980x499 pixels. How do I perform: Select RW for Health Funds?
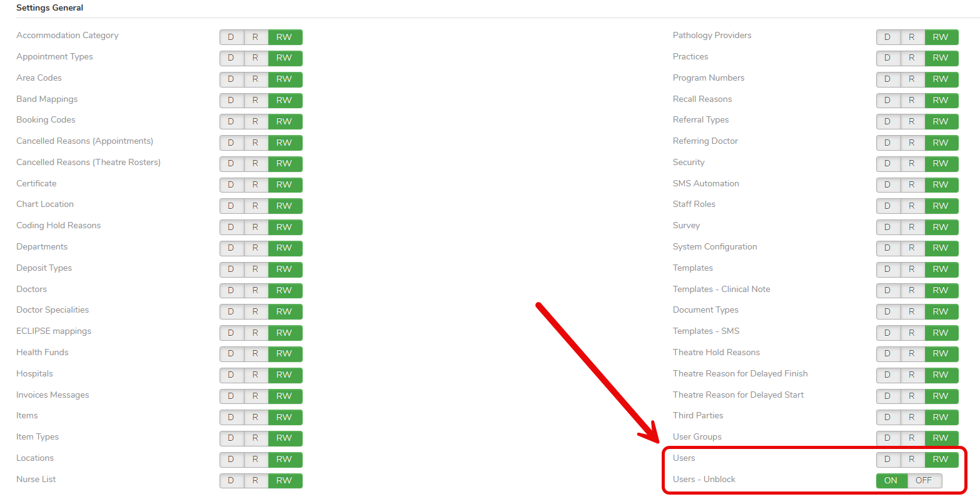coord(285,353)
